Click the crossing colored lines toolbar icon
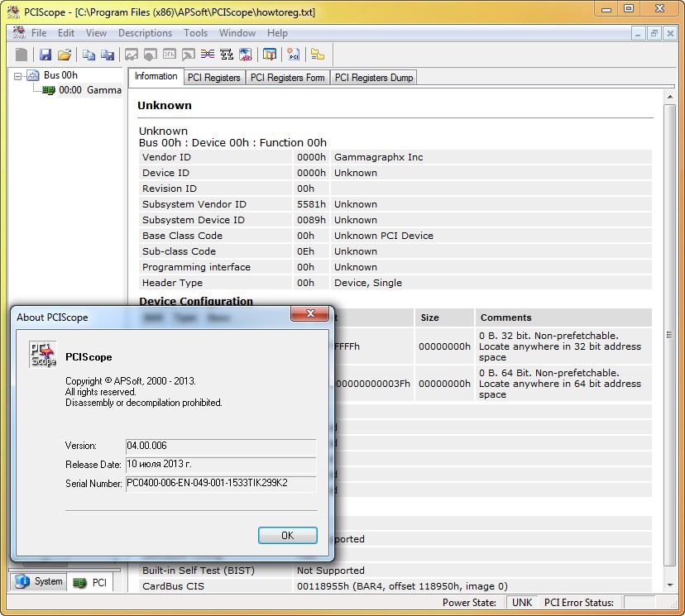The width and height of the screenshot is (685, 616). [x=208, y=55]
